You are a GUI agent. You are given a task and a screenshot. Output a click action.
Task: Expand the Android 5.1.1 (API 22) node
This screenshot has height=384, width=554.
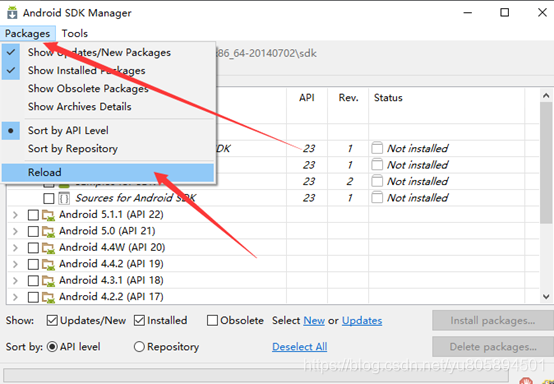pyautogui.click(x=15, y=215)
